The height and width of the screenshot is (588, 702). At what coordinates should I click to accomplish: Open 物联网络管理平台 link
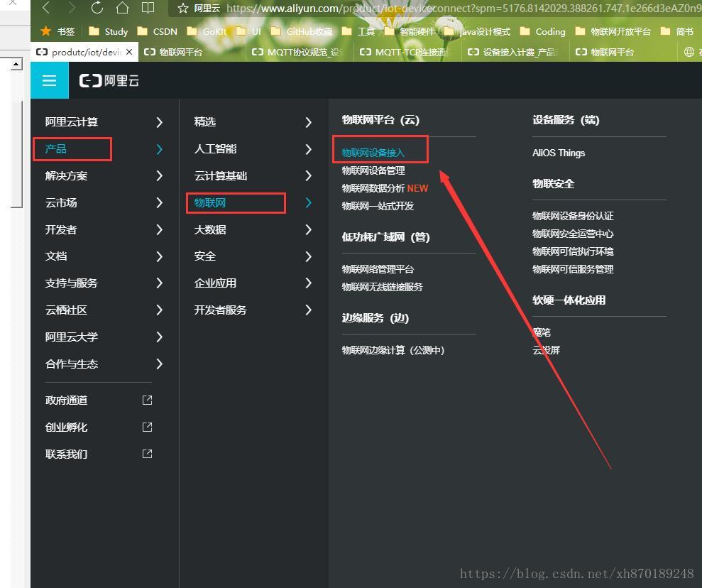[378, 269]
